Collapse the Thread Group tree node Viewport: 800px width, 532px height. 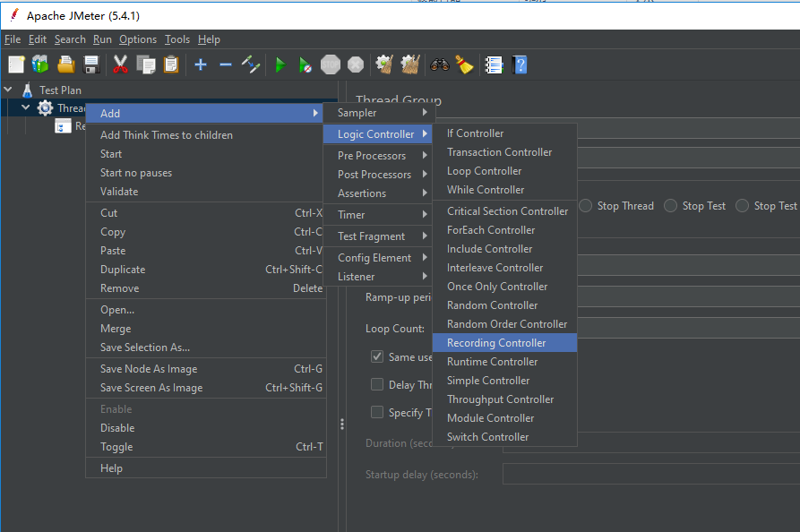[x=25, y=107]
